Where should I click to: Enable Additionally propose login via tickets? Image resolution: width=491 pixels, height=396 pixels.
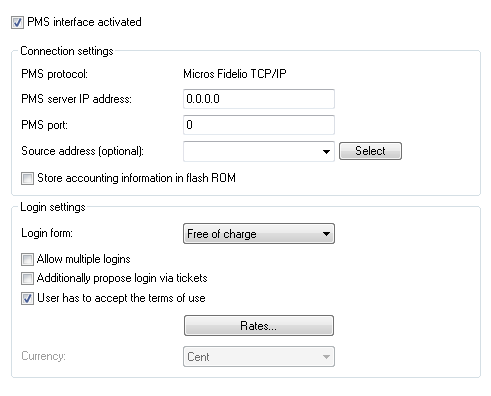click(x=27, y=278)
